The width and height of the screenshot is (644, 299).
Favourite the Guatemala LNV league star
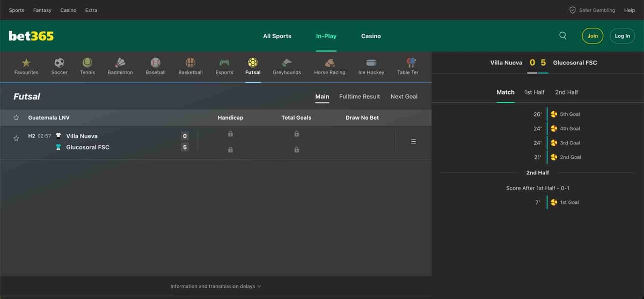point(16,118)
